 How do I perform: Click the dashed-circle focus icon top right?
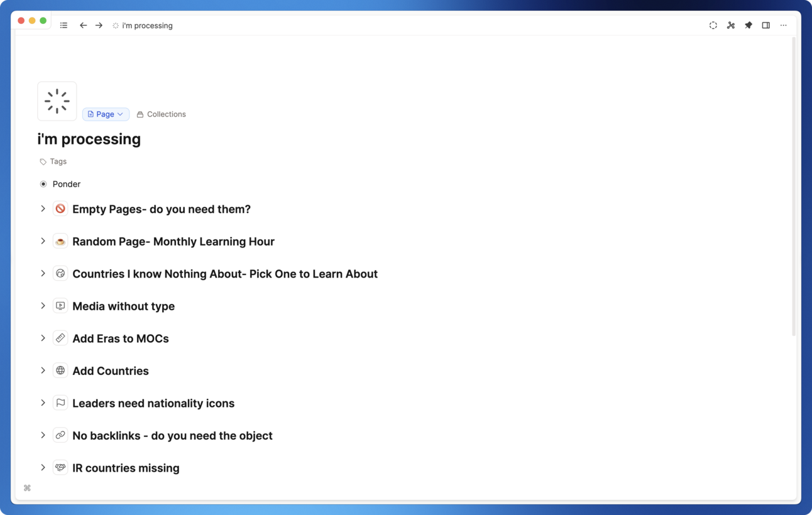click(713, 25)
